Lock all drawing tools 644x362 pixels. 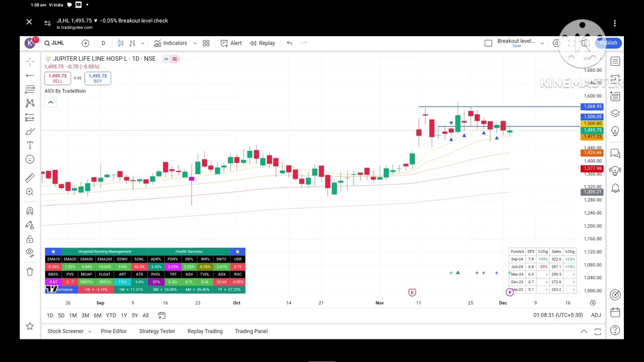click(x=30, y=239)
